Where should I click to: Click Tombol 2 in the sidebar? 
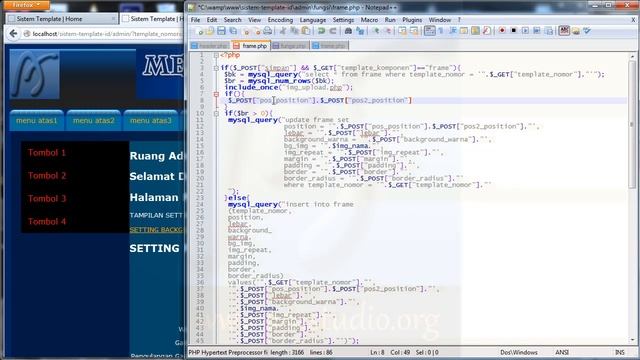click(x=47, y=176)
